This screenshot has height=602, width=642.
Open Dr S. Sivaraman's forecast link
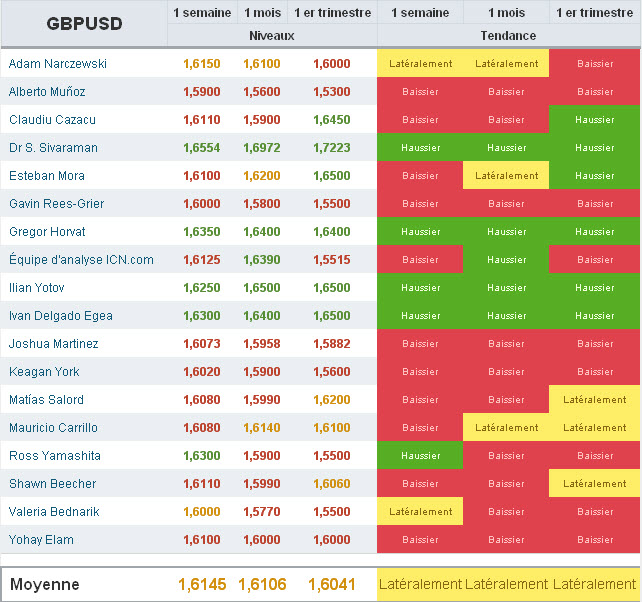(x=53, y=147)
